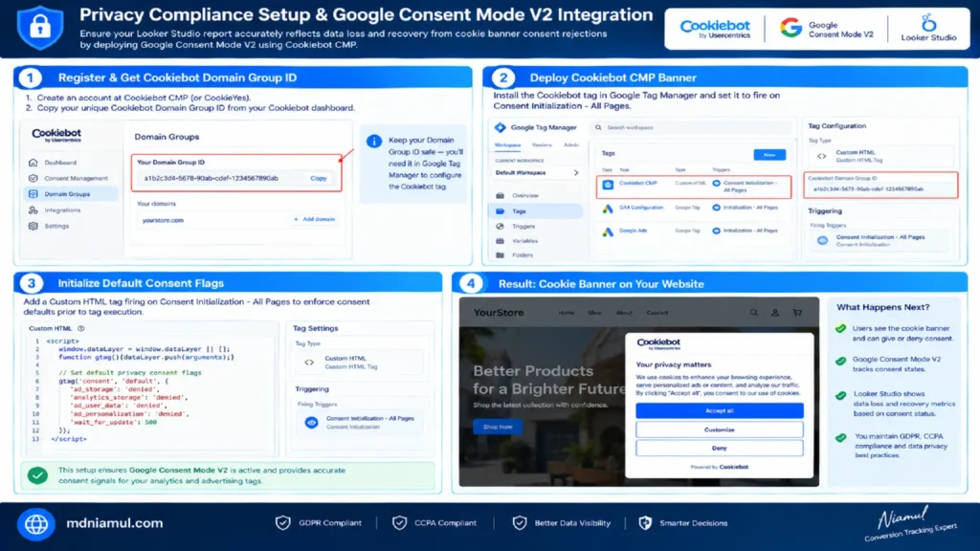The image size is (980, 551).
Task: Click the Custom HTML tag type icon in Tag Settings
Action: click(x=309, y=363)
